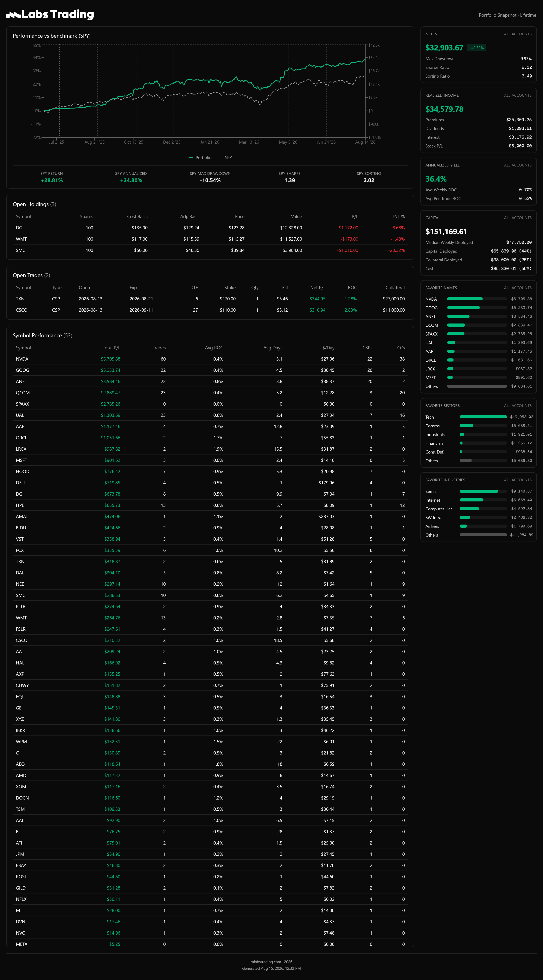This screenshot has width=543, height=980.
Task: Select Total P/L column header
Action: pos(112,348)
